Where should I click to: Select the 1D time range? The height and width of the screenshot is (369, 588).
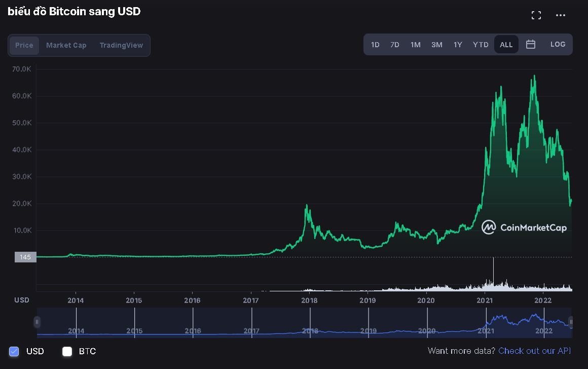tap(375, 45)
